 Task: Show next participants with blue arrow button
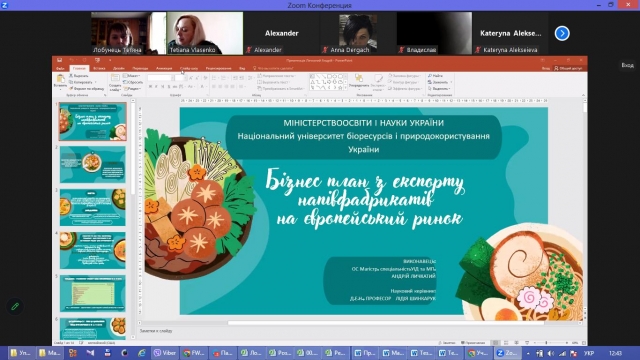[x=562, y=33]
